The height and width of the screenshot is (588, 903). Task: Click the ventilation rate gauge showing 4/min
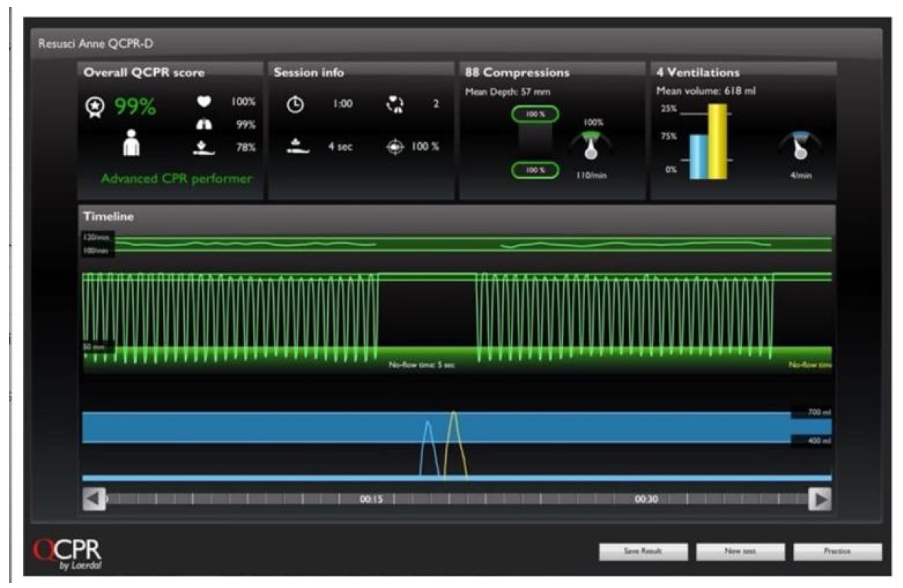800,146
